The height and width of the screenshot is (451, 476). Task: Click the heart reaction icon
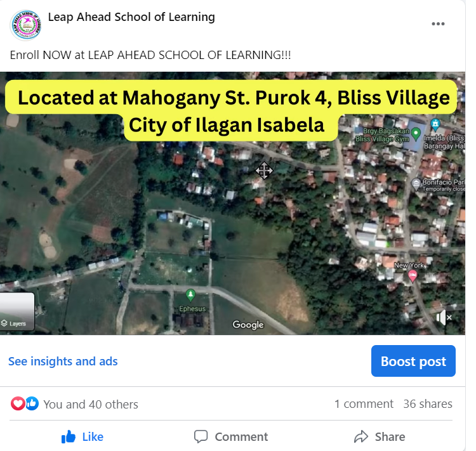tap(18, 403)
